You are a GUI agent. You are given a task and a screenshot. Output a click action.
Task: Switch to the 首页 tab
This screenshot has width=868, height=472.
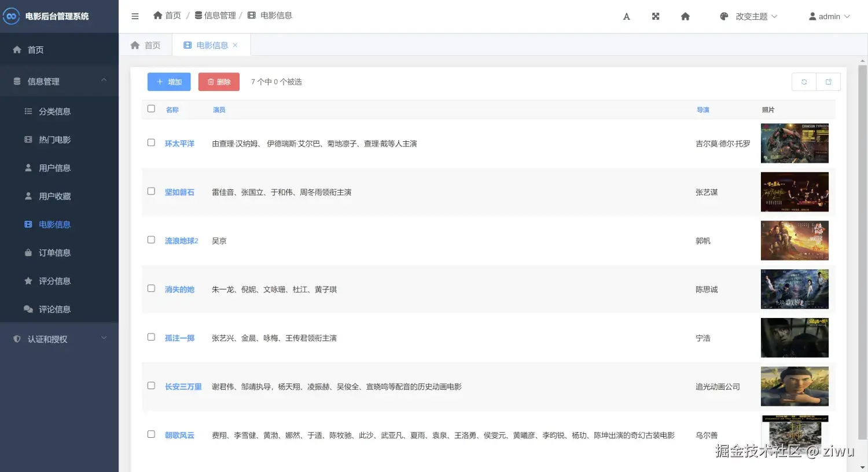[146, 45]
